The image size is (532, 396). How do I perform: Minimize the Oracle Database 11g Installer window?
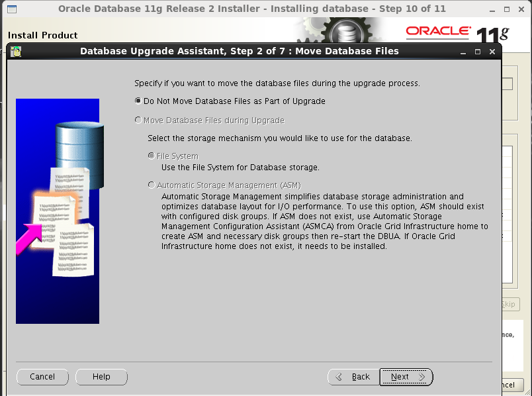(x=492, y=9)
